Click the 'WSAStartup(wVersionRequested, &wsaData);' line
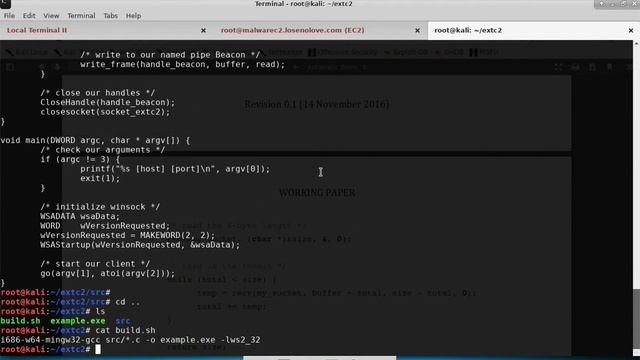 140,245
